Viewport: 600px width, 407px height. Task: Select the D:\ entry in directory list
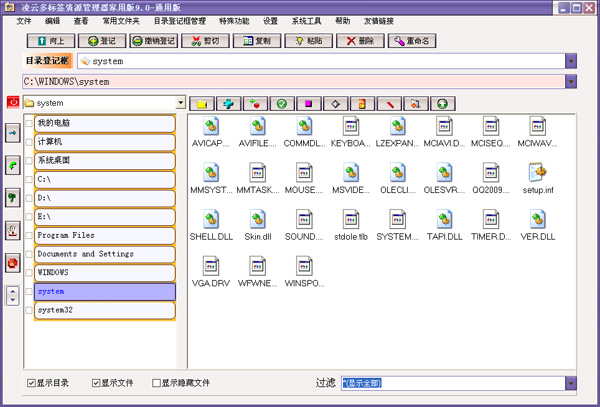click(x=105, y=198)
